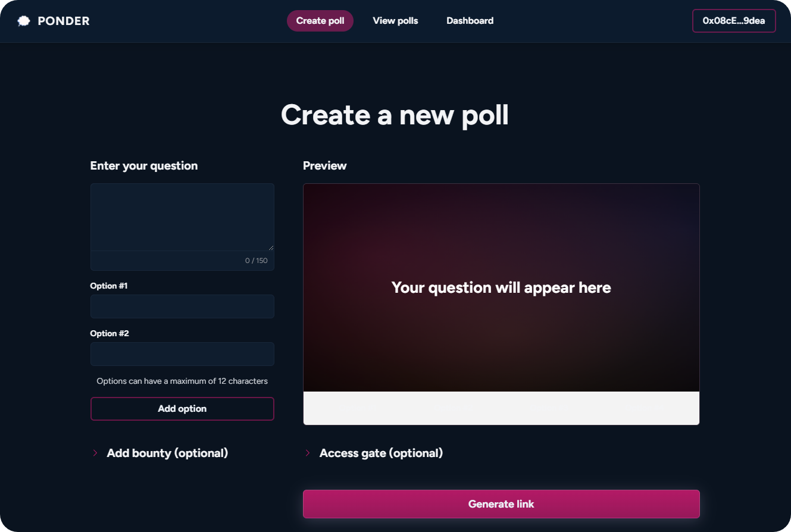This screenshot has height=532, width=791.
Task: Click the white footer strip of the preview
Action: coord(501,408)
